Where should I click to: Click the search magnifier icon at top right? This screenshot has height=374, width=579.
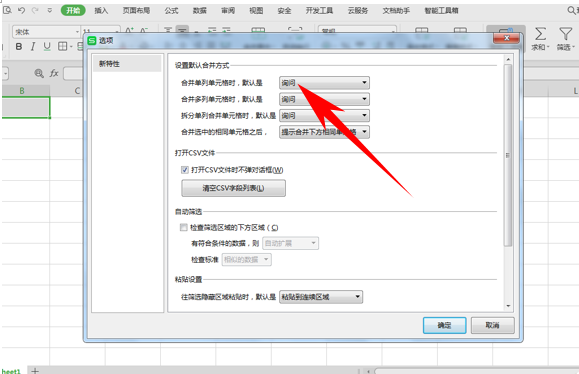[x=572, y=10]
